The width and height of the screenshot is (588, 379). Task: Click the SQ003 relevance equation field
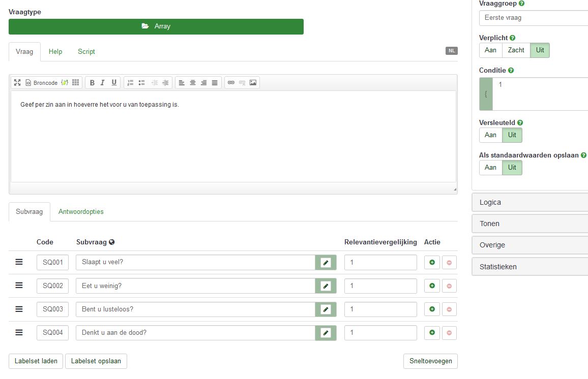pyautogui.click(x=380, y=309)
